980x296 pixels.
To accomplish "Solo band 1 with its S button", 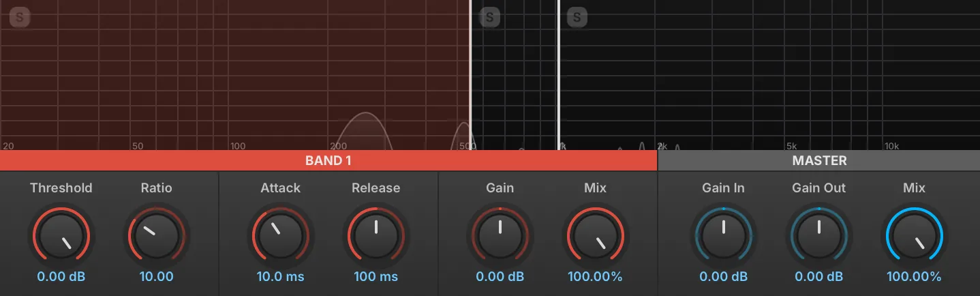I will point(20,17).
